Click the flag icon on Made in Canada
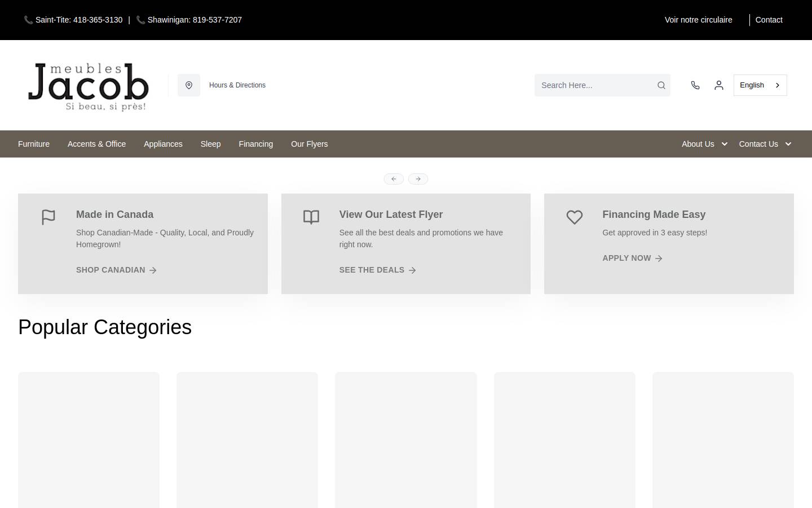This screenshot has height=508, width=812. click(x=48, y=217)
